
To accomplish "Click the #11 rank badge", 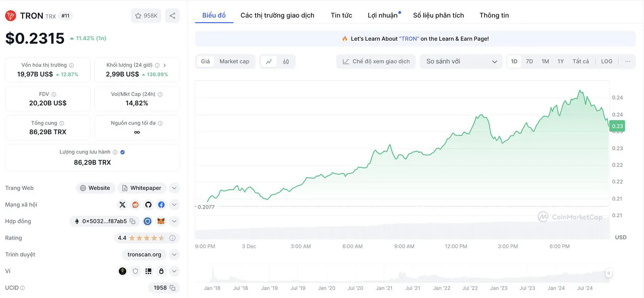I will [65, 16].
